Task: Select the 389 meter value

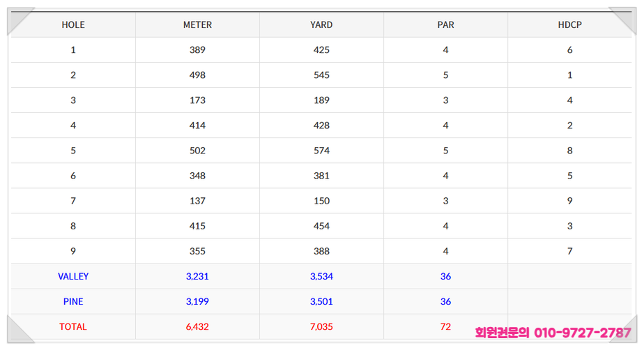Action: coord(197,50)
